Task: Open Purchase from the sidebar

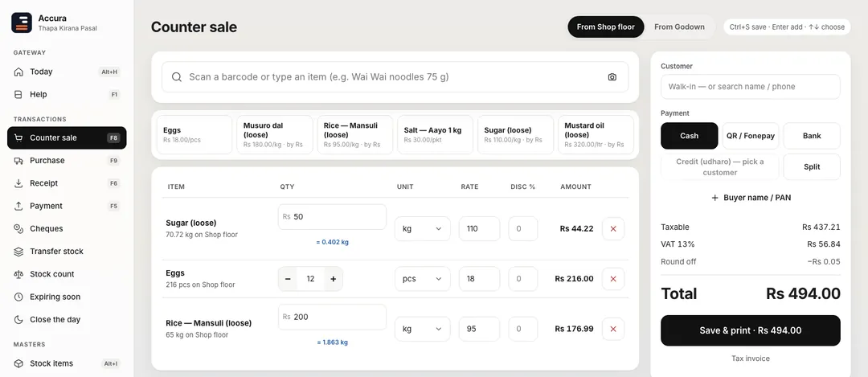Action: click(67, 161)
